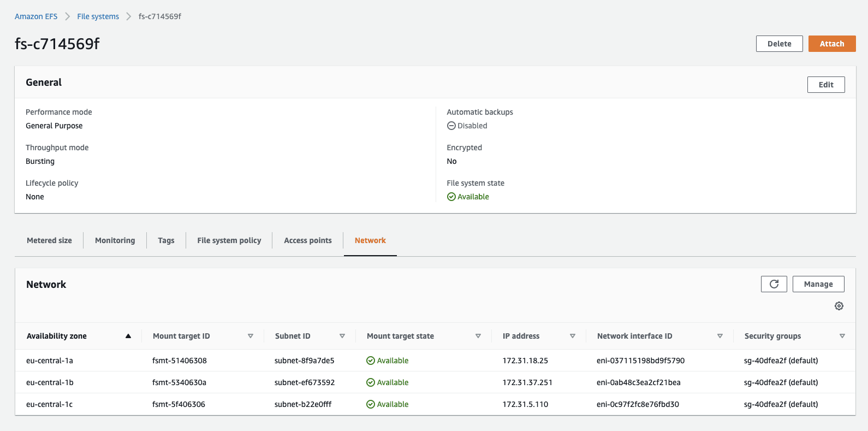Screen dimensions: 868x431
Task: Click breadcrumb chevron after Amazon EFS
Action: [68, 16]
